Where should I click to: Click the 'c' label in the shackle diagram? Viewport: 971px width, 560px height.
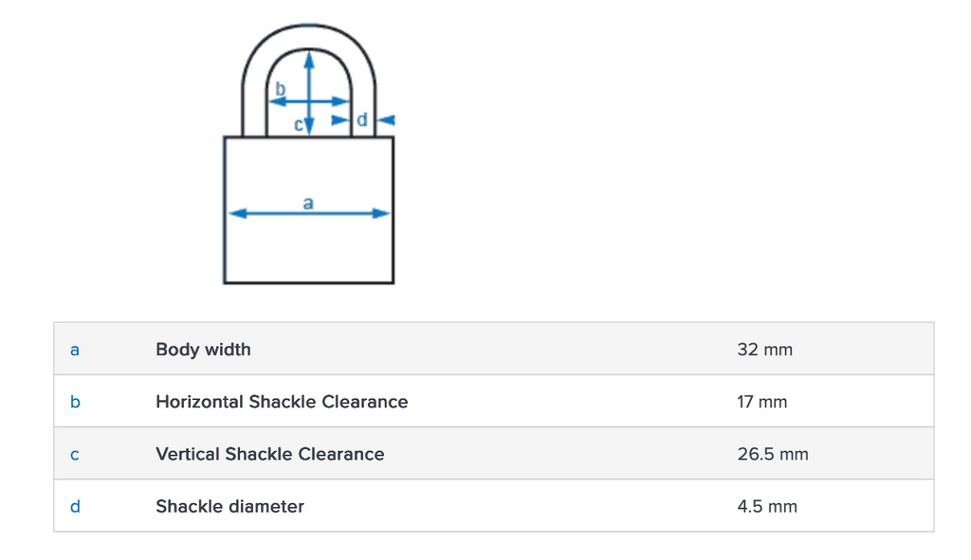click(298, 124)
